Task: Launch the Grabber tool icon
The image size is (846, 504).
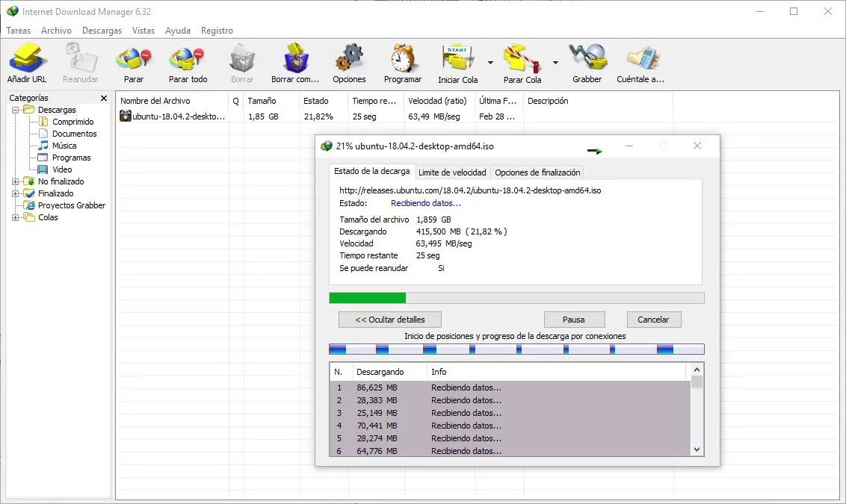Action: click(587, 58)
